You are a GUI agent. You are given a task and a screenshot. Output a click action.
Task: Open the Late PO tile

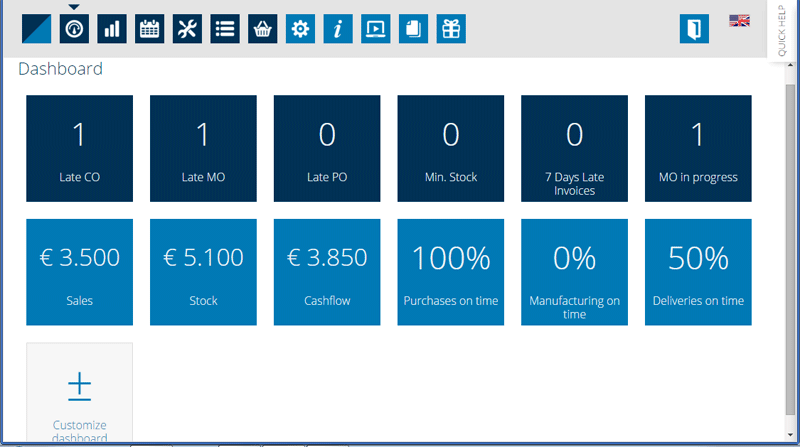[x=327, y=148]
